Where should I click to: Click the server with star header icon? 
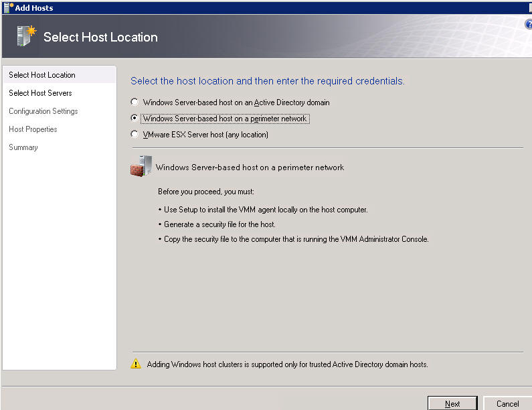click(27, 36)
